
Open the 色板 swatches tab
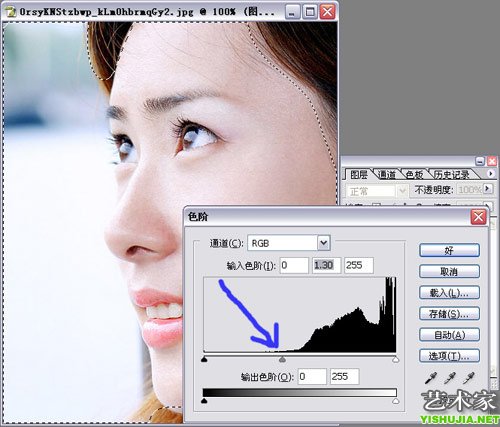pyautogui.click(x=414, y=174)
